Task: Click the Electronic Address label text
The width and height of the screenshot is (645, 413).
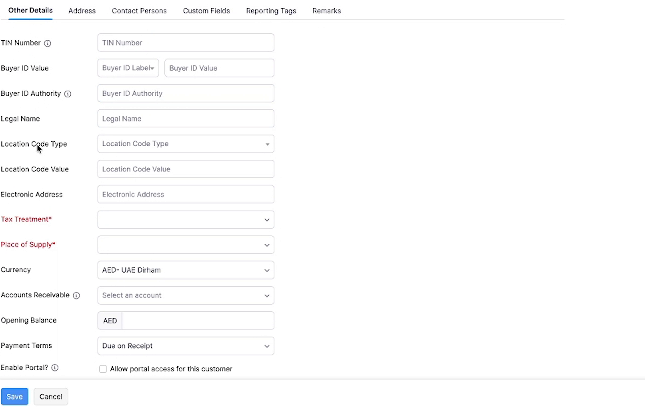Action: coord(31,194)
